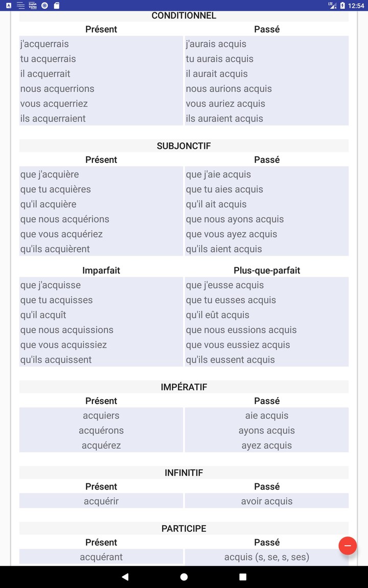Tap the circular notification icon in status bar
368x588 pixels.
(44, 6)
